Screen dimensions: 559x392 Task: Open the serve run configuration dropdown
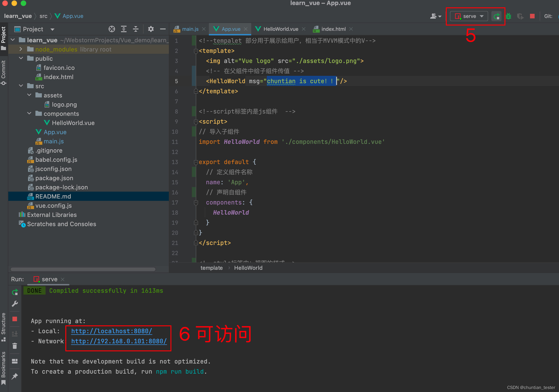pos(469,16)
